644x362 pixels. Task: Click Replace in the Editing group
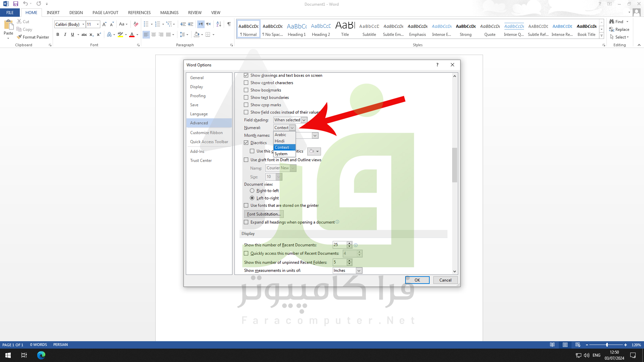click(619, 29)
